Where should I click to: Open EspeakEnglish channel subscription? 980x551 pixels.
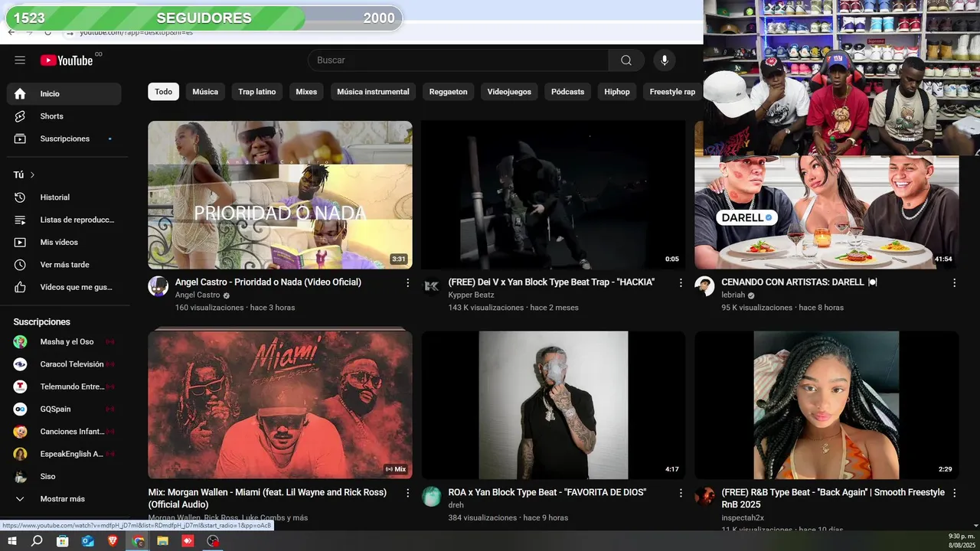[x=64, y=454]
